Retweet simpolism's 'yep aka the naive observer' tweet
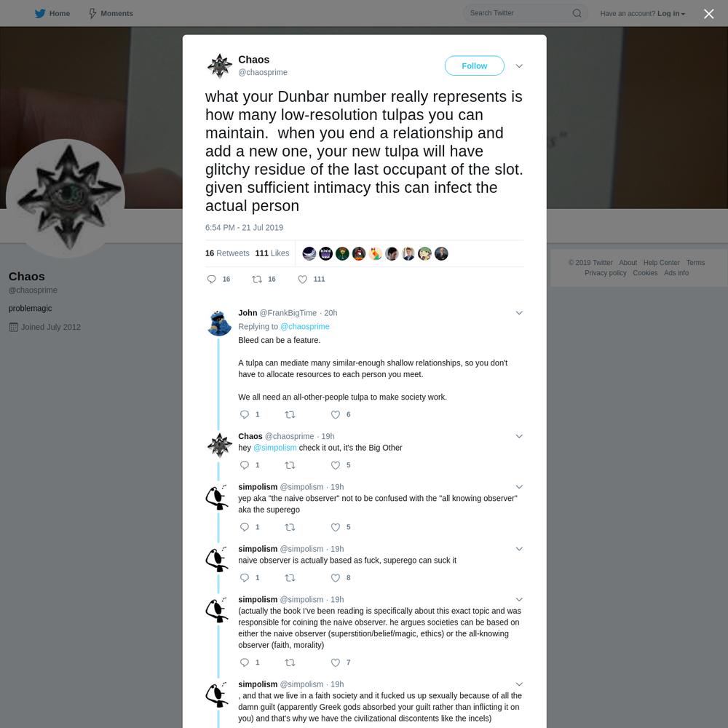 tap(290, 527)
